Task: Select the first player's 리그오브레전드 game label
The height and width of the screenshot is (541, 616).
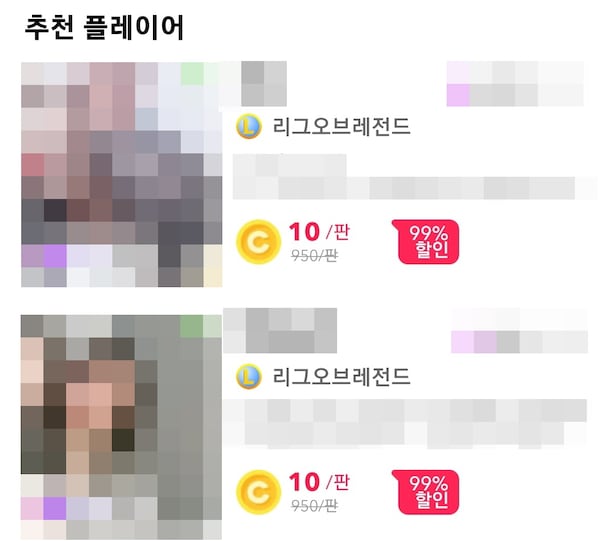Action: point(341,127)
